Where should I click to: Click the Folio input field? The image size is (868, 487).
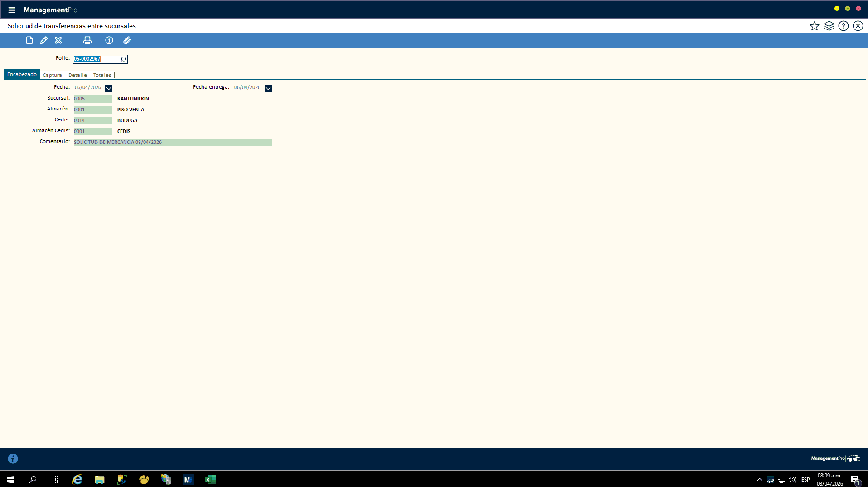[x=96, y=59]
